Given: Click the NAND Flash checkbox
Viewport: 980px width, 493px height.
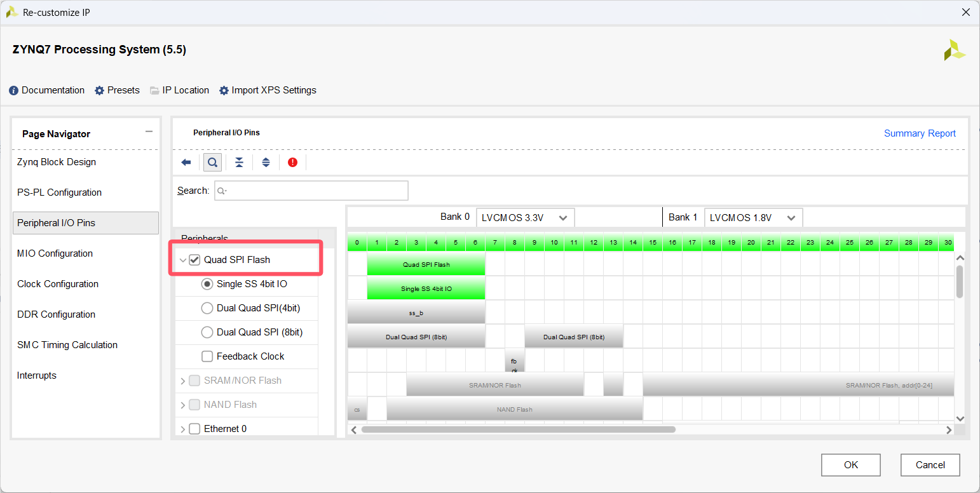Looking at the screenshot, I should 194,405.
